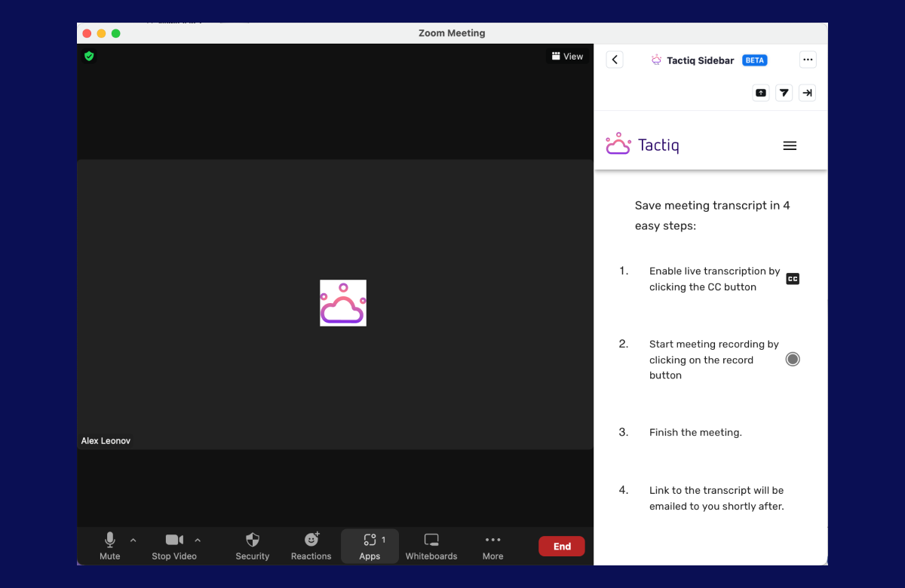The width and height of the screenshot is (905, 588).
Task: Open Reactions emoji panel
Action: coord(311,546)
